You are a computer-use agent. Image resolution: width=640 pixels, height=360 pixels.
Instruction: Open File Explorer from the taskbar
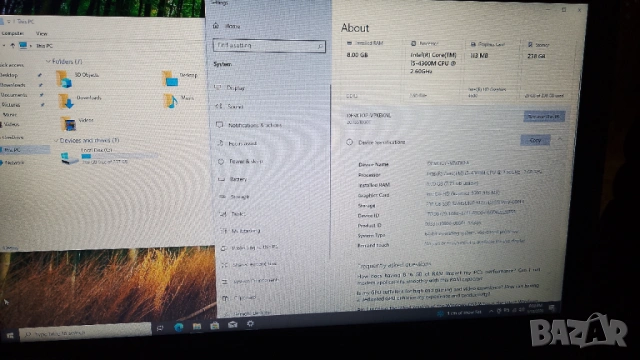tap(197, 326)
